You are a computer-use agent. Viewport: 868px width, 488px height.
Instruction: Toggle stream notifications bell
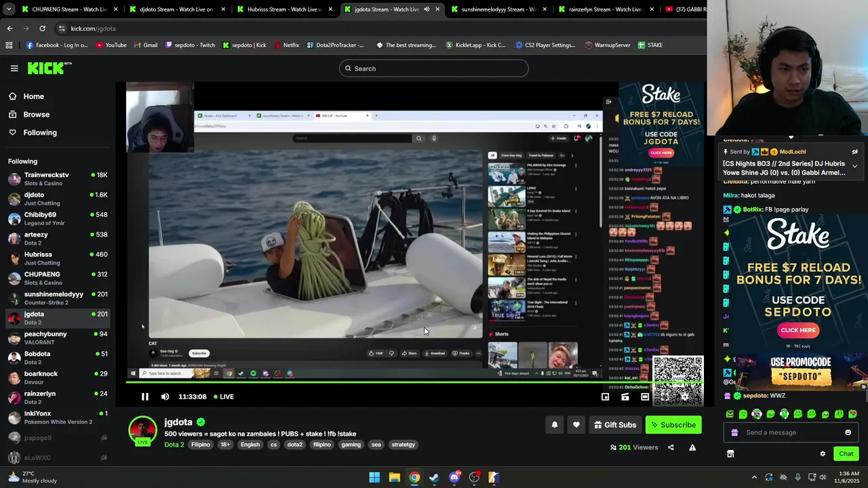(554, 425)
